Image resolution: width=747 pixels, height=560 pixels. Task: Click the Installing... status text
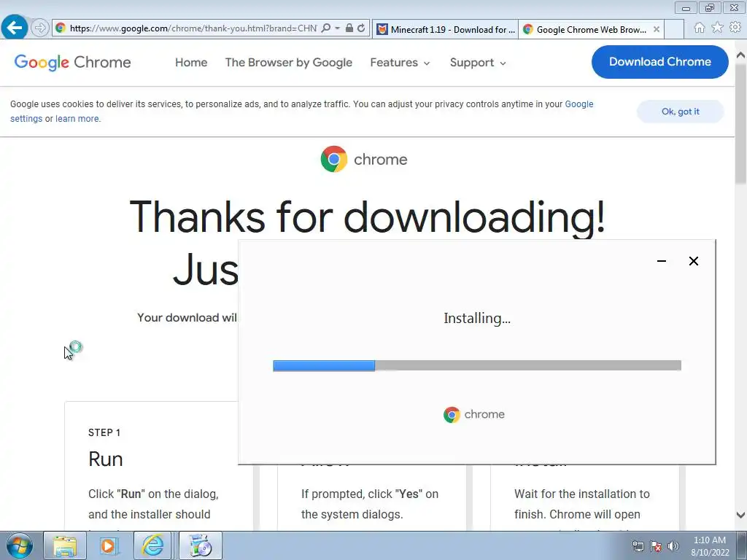477,318
